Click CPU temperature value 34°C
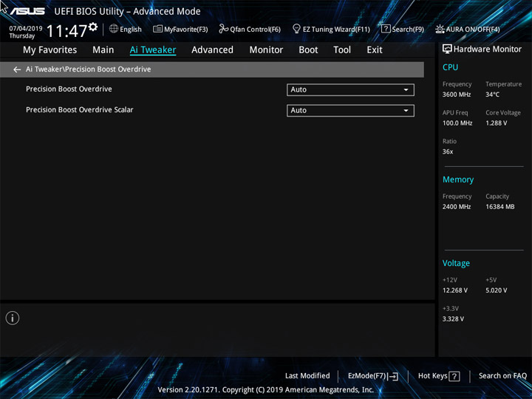Image resolution: width=532 pixels, height=399 pixels. (x=492, y=95)
